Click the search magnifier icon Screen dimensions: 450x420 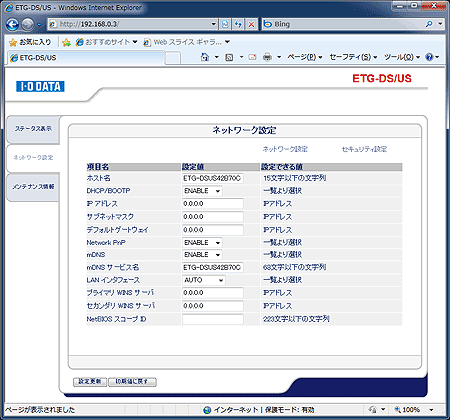(x=429, y=24)
